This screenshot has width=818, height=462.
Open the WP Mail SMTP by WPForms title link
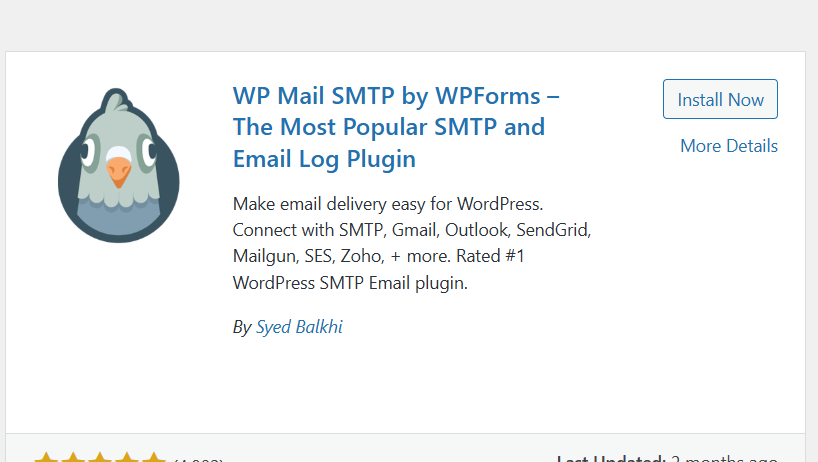tap(396, 127)
